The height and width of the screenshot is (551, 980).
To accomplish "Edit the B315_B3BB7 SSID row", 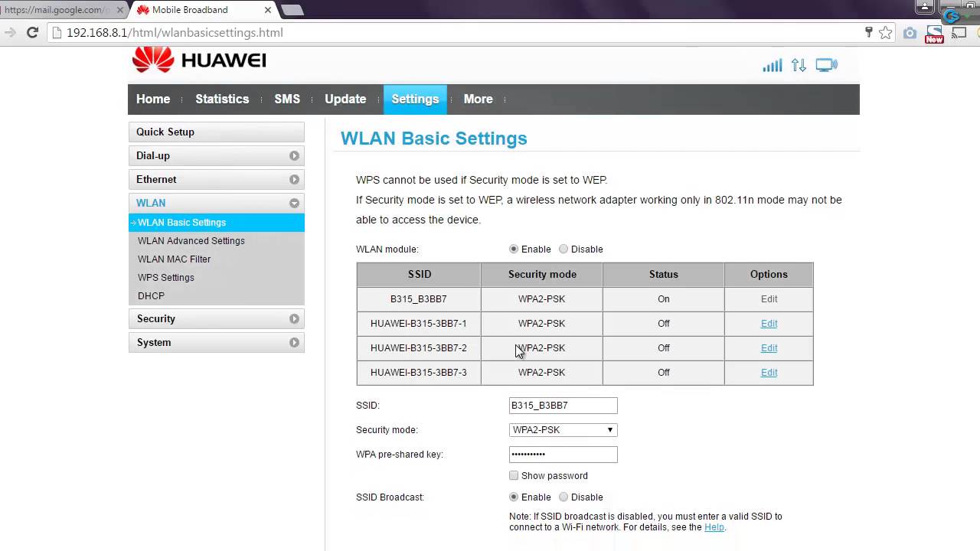I will 769,299.
